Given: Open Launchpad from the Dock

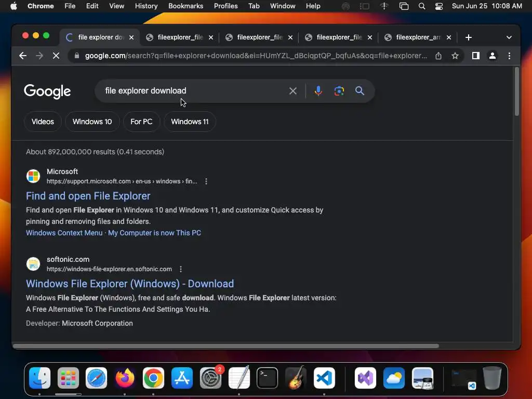Looking at the screenshot, I should (68, 378).
